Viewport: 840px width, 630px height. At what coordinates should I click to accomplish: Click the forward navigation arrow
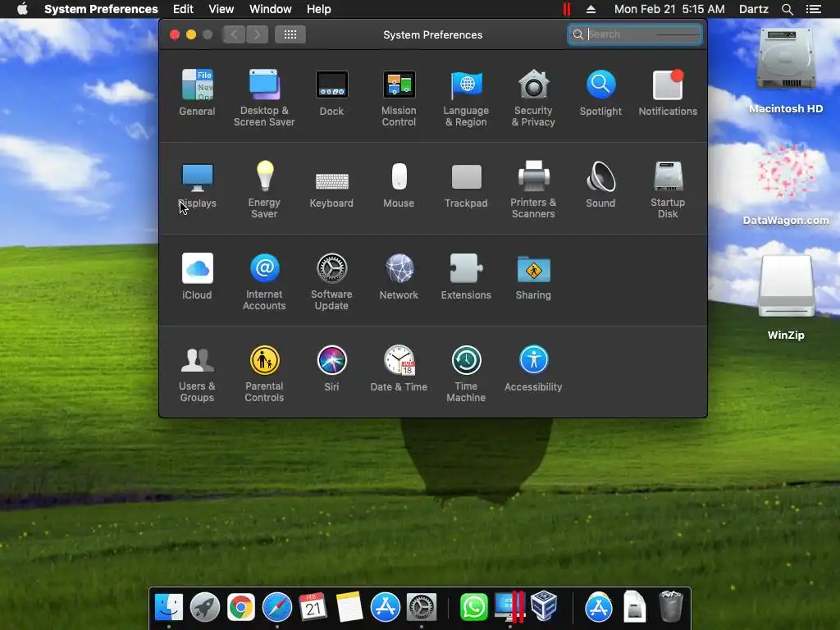click(x=257, y=34)
